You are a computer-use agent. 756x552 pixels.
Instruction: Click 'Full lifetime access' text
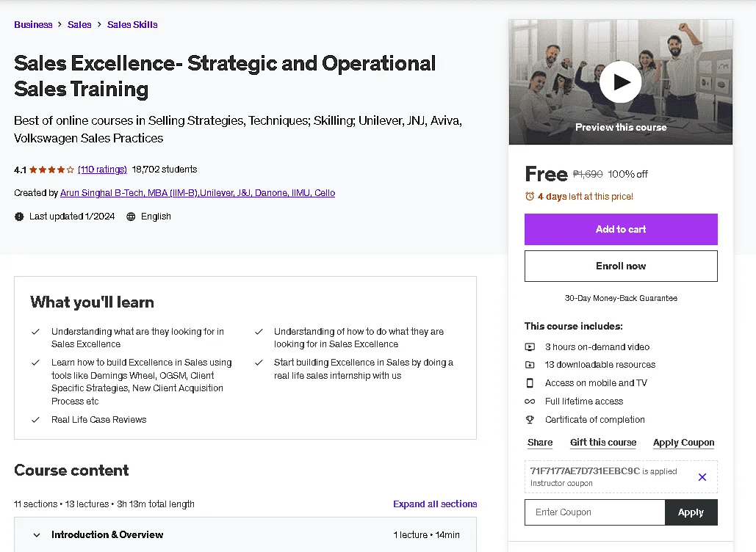(584, 402)
